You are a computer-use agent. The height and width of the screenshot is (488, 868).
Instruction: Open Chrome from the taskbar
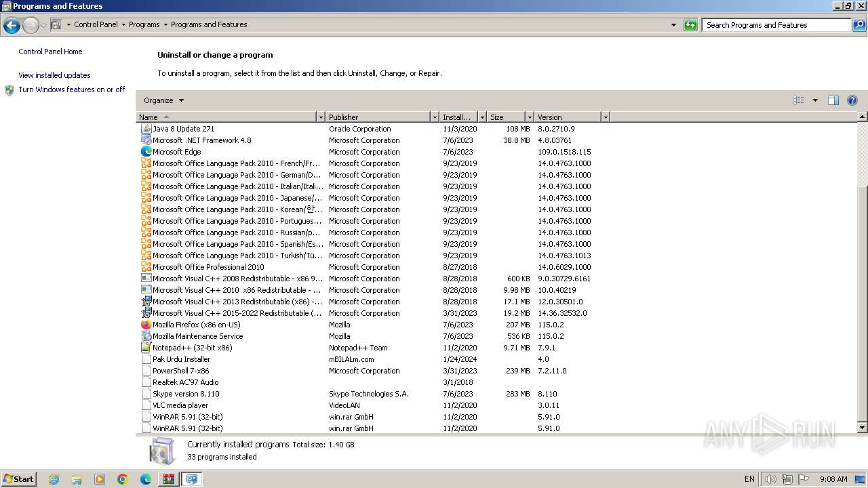[123, 479]
